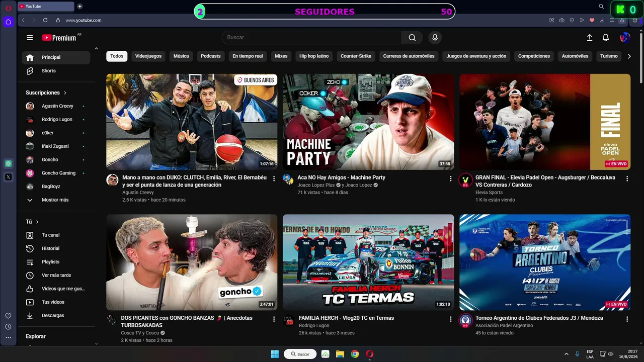Expand Suscripciones section chevron

click(x=65, y=93)
